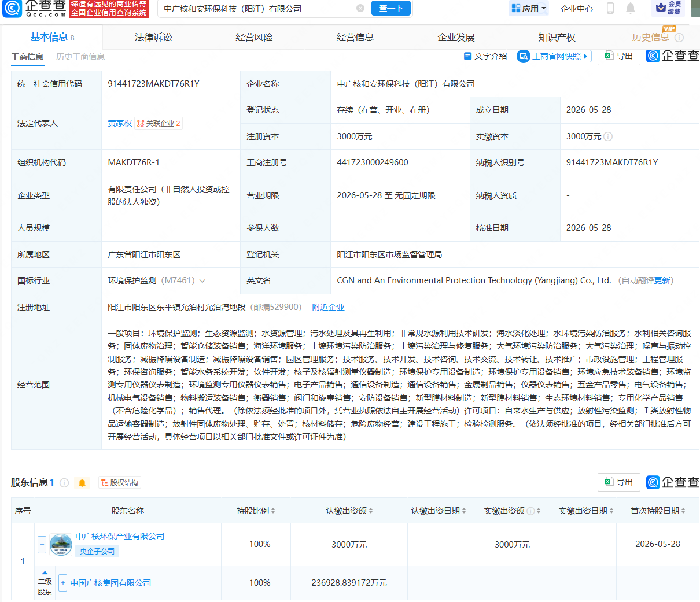Click registration number 441723000249600
Screen dimensions: 700x602
(x=373, y=162)
